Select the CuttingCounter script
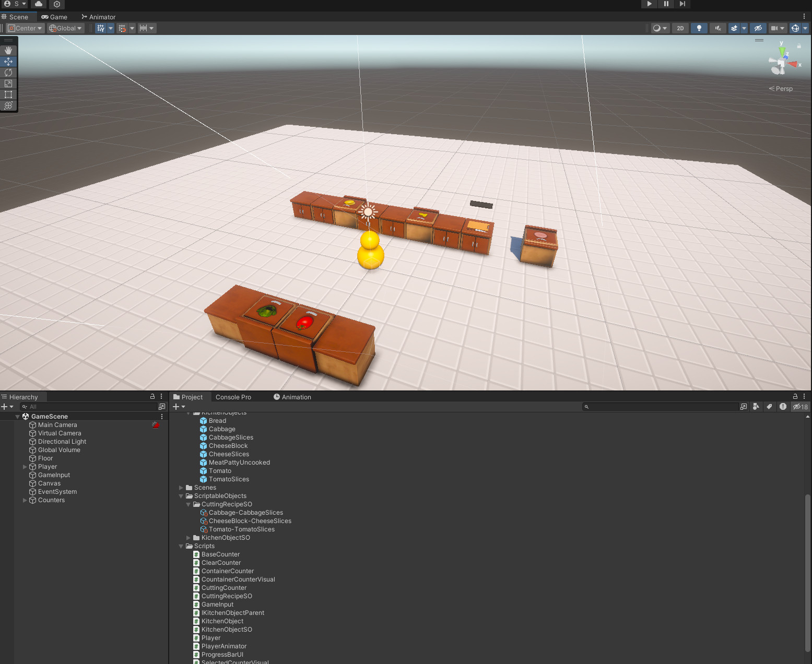Viewport: 812px width, 664px height. 224,588
